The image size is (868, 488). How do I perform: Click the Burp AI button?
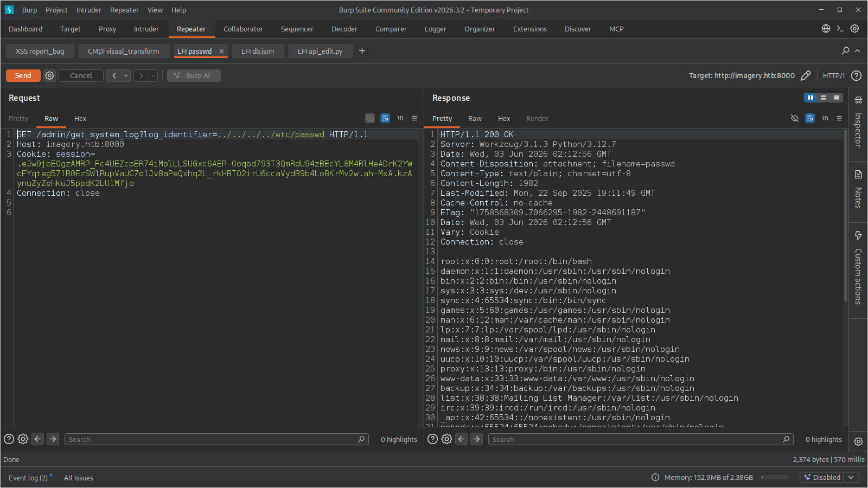[194, 75]
